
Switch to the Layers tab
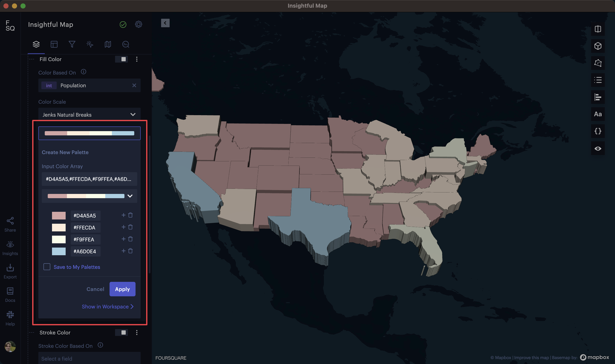[x=36, y=44]
